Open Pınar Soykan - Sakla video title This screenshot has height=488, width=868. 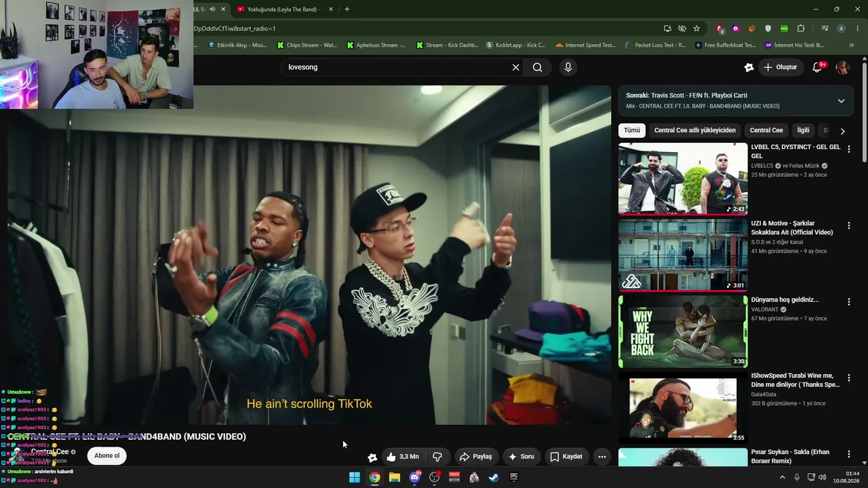[x=790, y=456]
